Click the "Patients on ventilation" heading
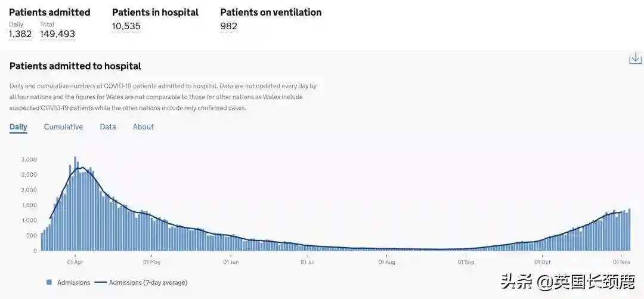 271,12
